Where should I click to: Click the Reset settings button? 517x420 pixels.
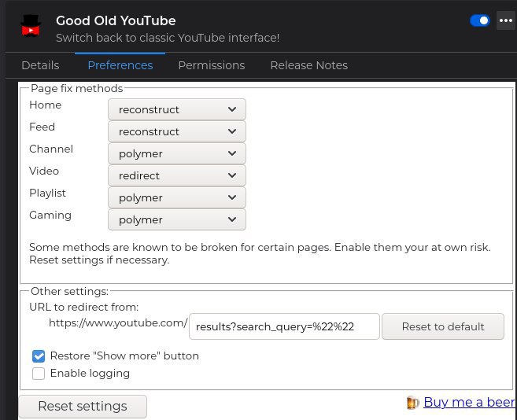(83, 406)
